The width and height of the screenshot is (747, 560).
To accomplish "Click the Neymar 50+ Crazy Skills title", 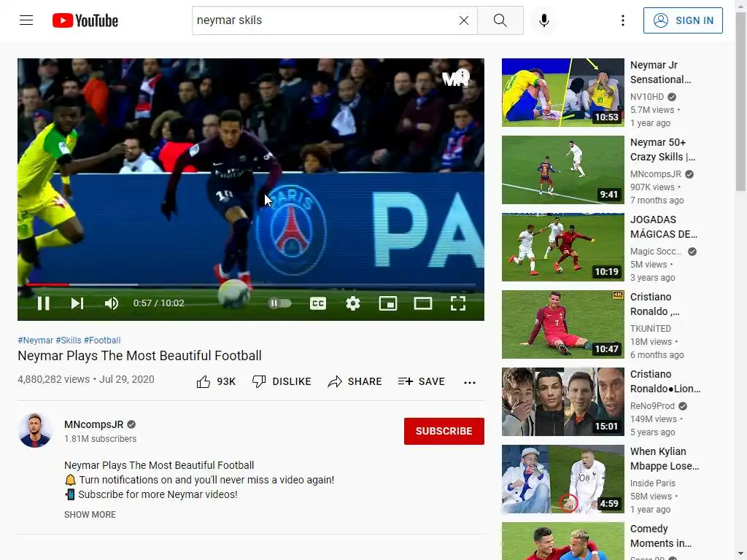I will click(x=662, y=149).
